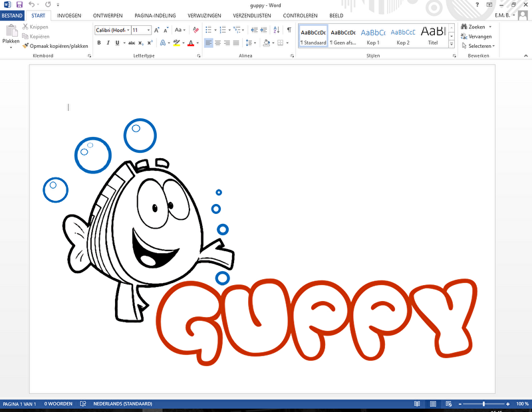Zoom in with the plus button

[508, 404]
